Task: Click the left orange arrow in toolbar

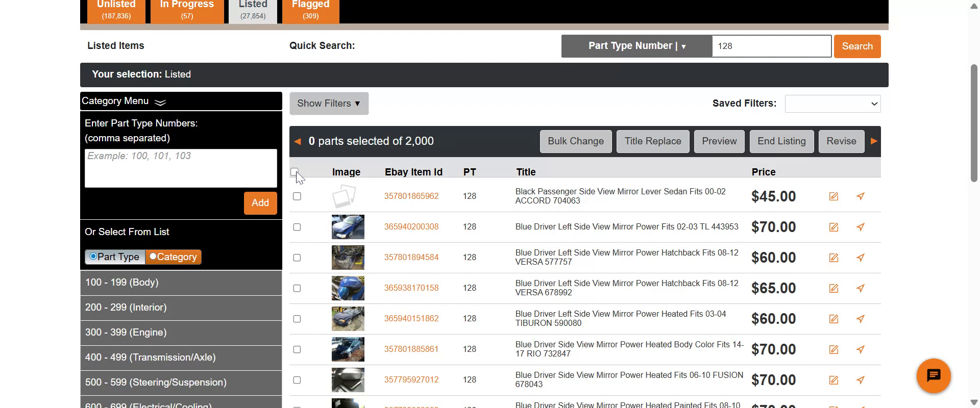Action: click(x=298, y=141)
